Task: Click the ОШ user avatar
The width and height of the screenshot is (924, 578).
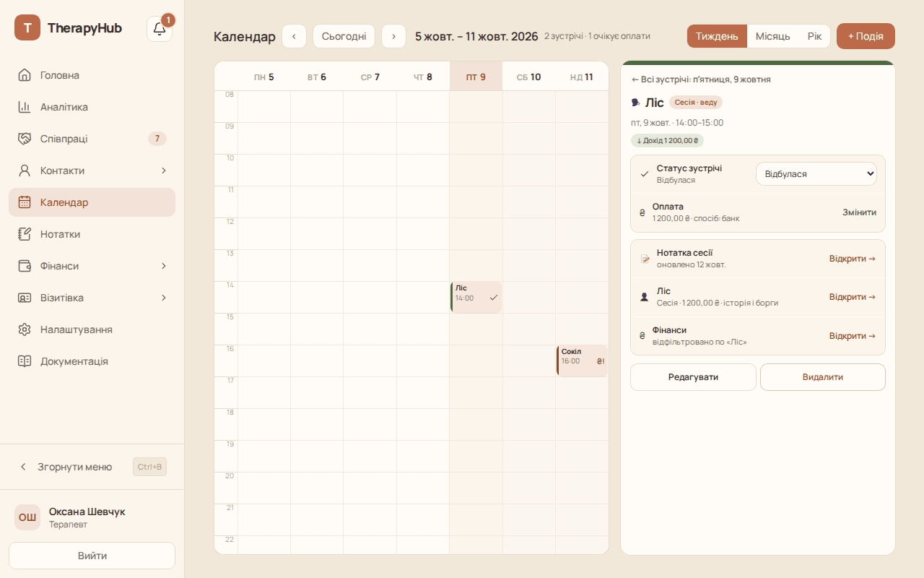Action: (x=27, y=517)
